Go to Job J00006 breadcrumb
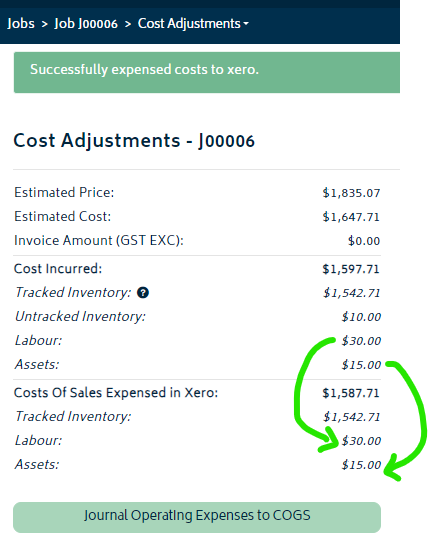Viewport: 428px width, 547px height. point(86,24)
